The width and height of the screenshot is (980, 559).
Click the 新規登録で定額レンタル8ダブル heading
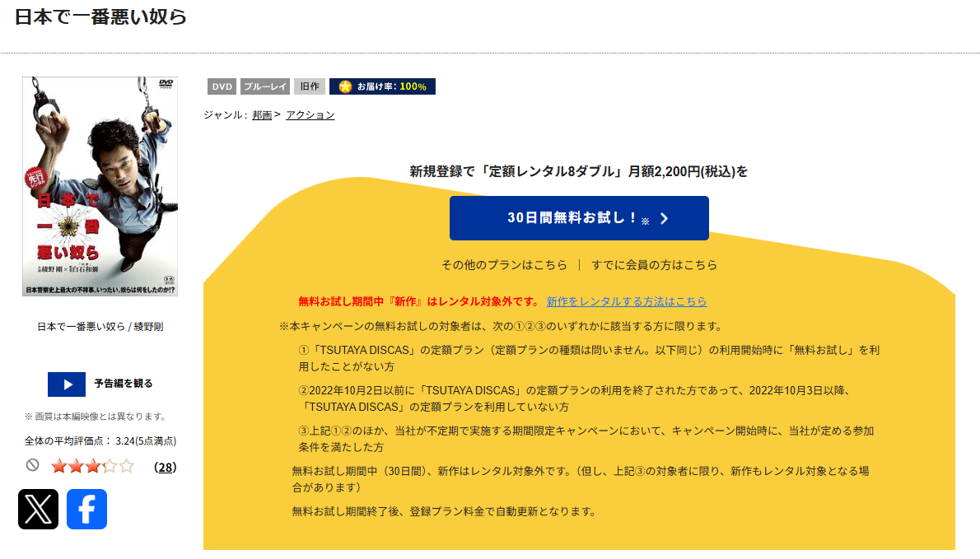tap(579, 172)
